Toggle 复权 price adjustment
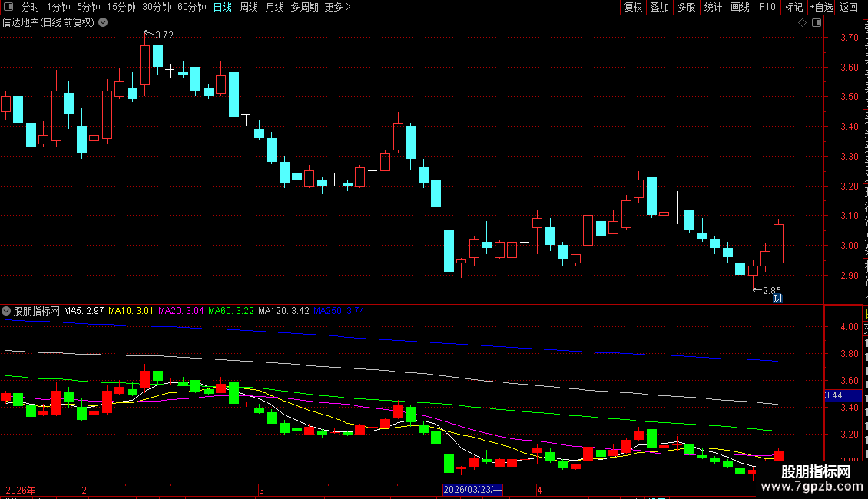 (x=633, y=7)
